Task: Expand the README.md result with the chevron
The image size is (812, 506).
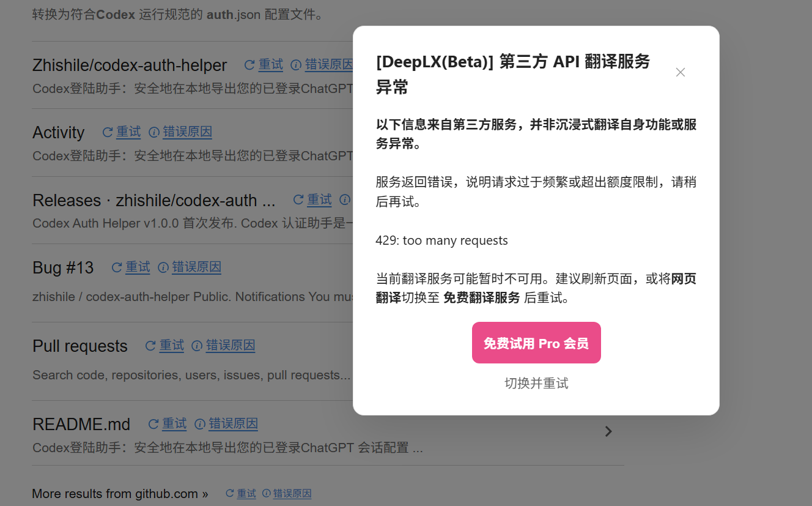Action: [608, 431]
